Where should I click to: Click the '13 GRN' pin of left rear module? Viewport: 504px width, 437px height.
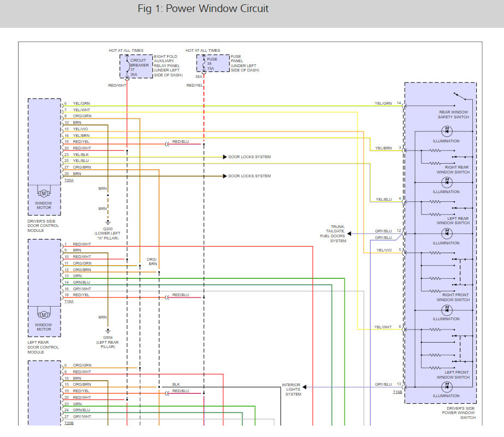pyautogui.click(x=73, y=276)
